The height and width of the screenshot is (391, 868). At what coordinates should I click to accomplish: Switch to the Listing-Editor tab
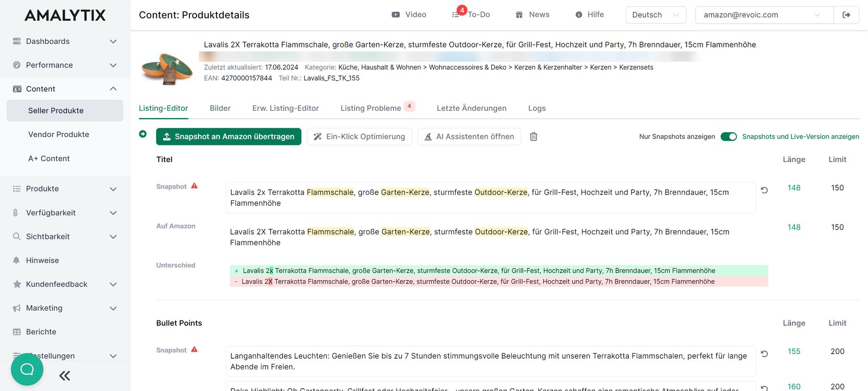pos(163,108)
